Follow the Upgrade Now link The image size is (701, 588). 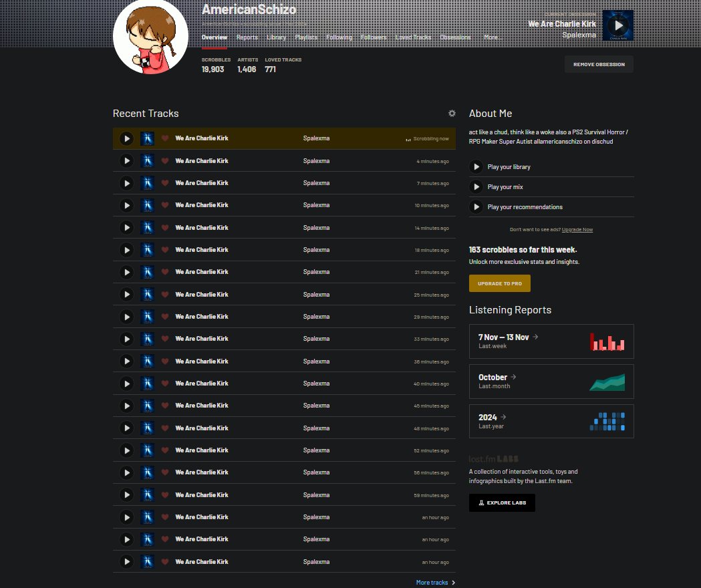pyautogui.click(x=577, y=230)
